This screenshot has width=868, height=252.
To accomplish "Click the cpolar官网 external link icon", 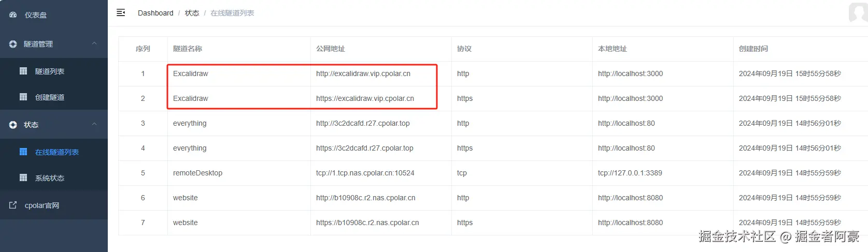I will (x=13, y=205).
